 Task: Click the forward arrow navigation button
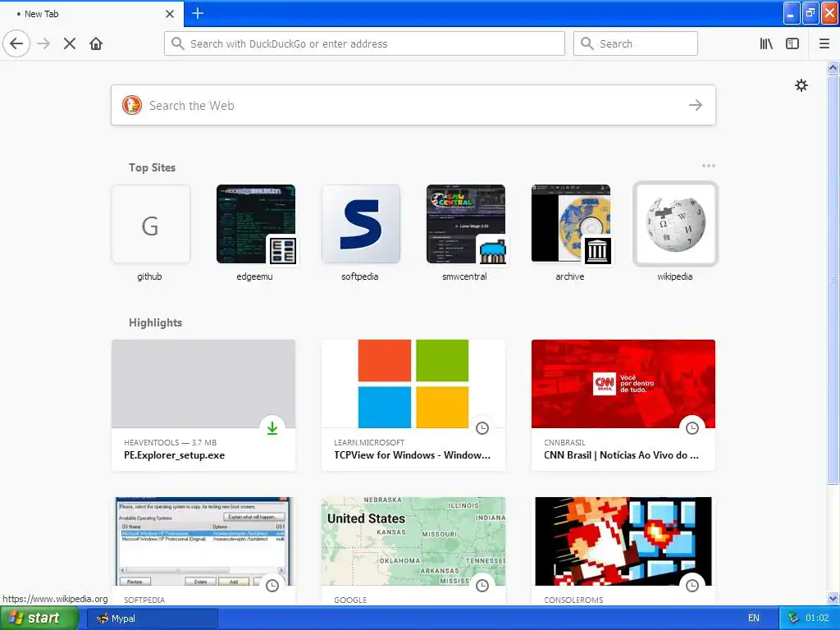(x=43, y=43)
